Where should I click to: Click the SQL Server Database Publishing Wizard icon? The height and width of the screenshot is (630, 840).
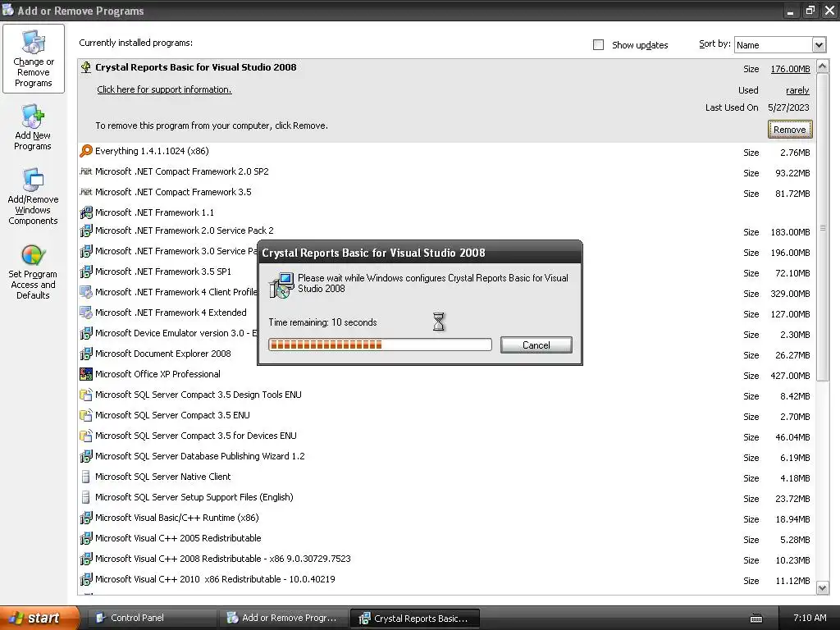(85, 456)
